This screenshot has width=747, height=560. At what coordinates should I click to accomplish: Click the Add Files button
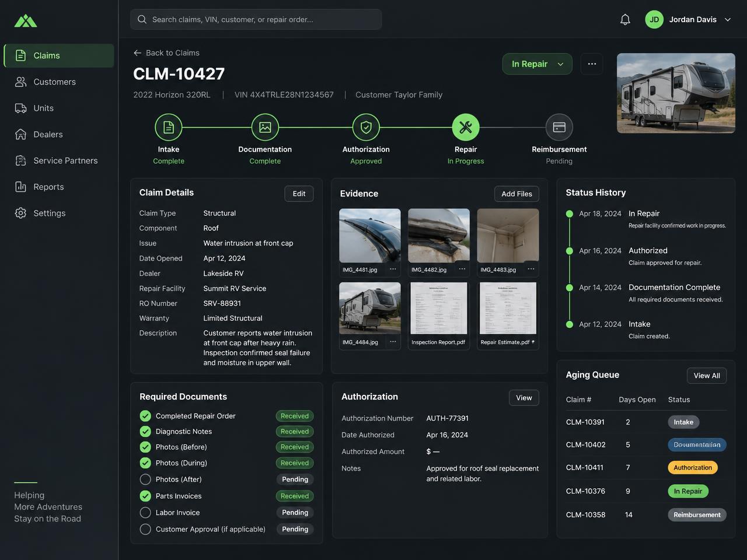point(516,194)
